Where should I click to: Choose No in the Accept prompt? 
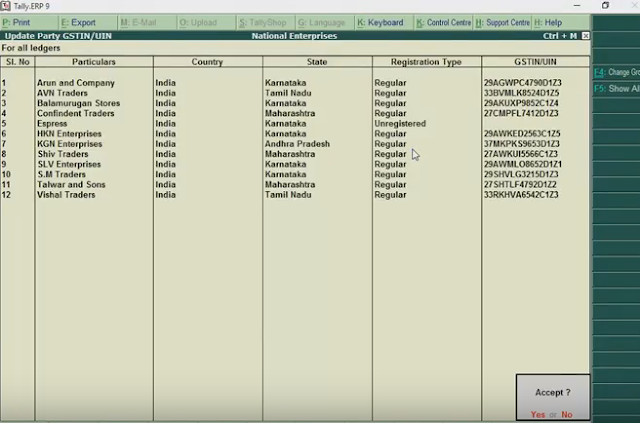[567, 414]
